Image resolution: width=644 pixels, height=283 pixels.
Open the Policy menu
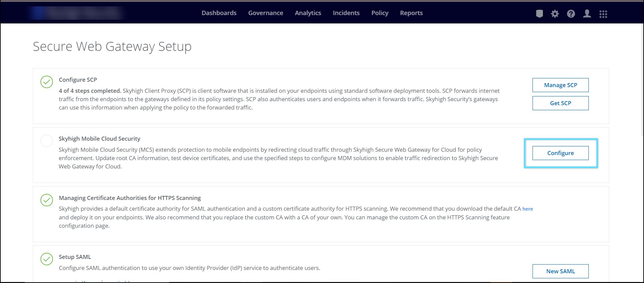[380, 13]
